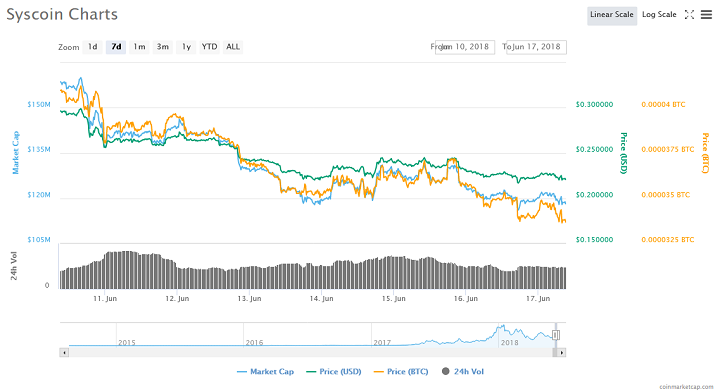Screen dimensions: 720x392
Task: Select the 7d zoom range
Action: [x=116, y=47]
